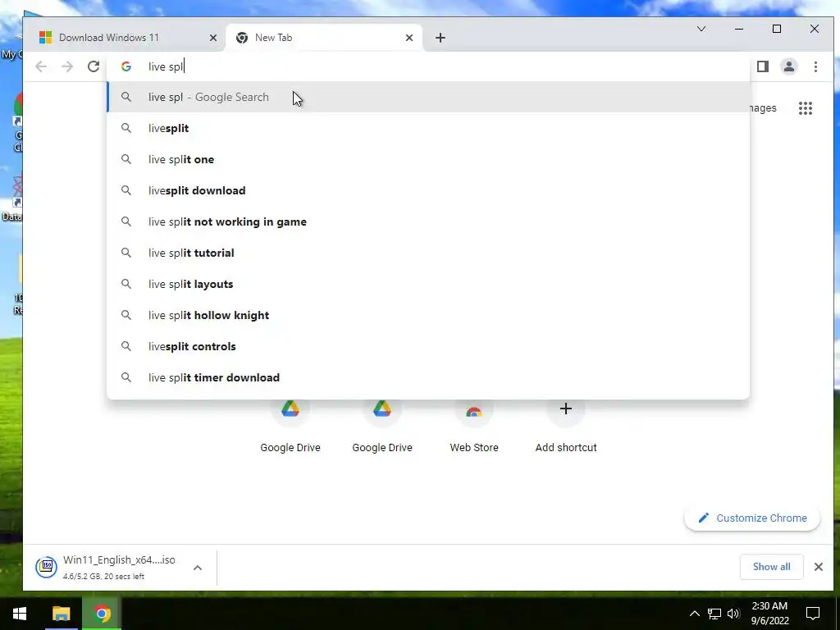Viewport: 840px width, 630px height.
Task: Choose 'live split not working in game'
Action: click(x=428, y=221)
